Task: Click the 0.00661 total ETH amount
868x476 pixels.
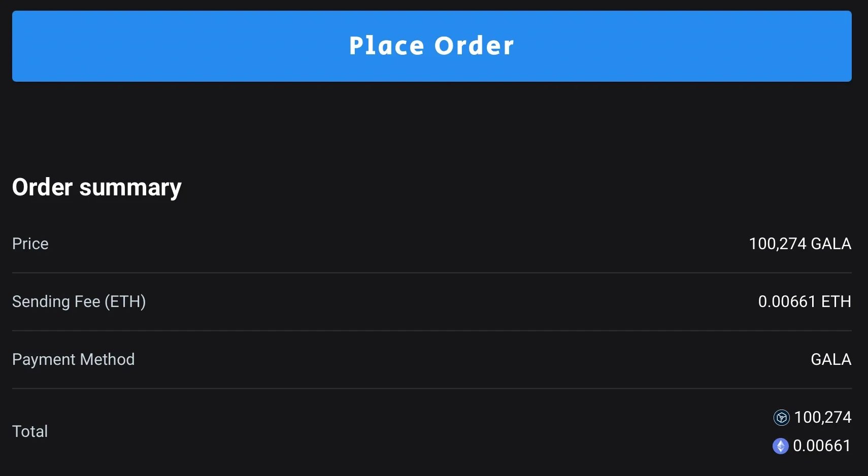Action: (822, 446)
